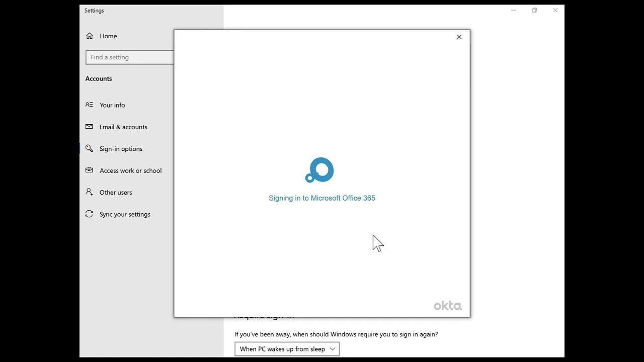Click the Email & accounts envelope icon
Viewport: 644px width, 362px height.
click(x=89, y=127)
